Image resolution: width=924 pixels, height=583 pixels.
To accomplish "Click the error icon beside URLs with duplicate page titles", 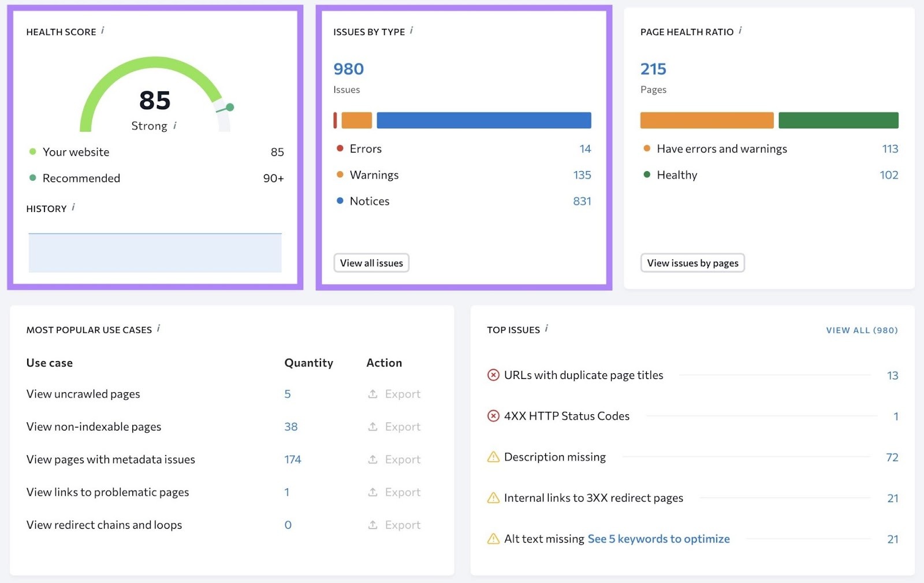I will 493,375.
